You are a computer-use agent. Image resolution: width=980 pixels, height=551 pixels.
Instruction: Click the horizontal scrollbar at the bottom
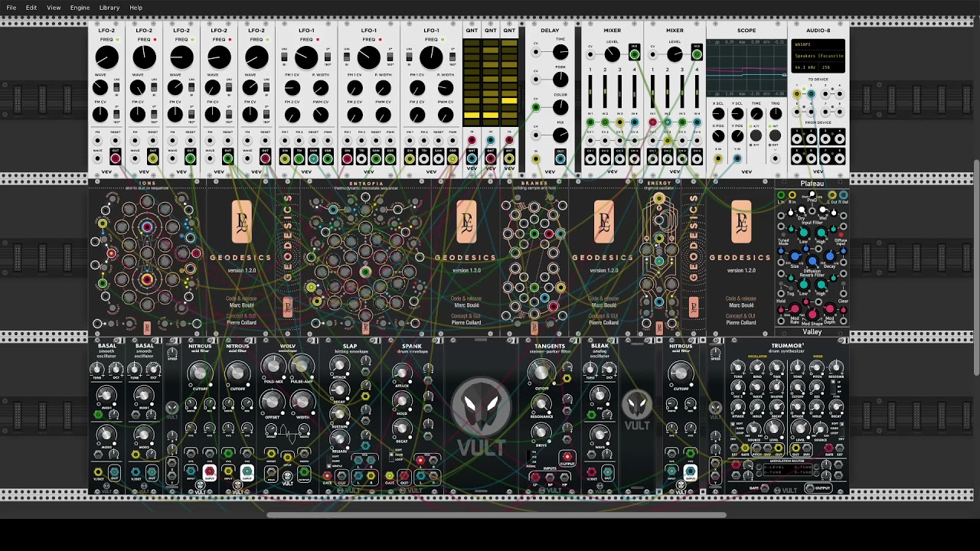(496, 515)
